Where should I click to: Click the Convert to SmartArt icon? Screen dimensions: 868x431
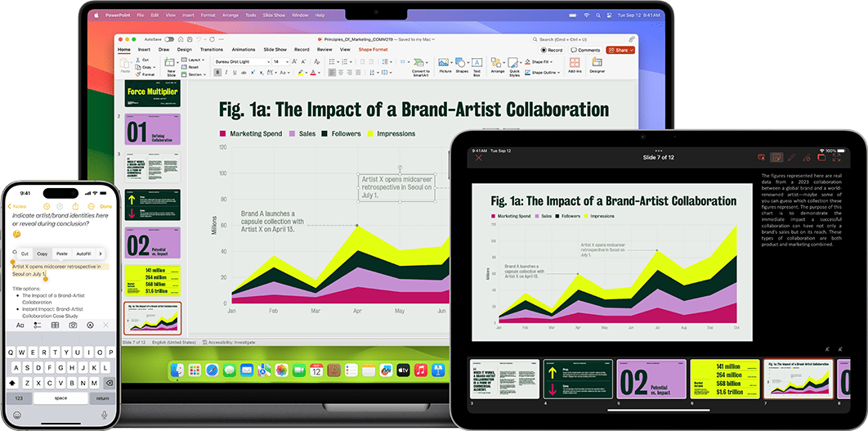click(420, 63)
